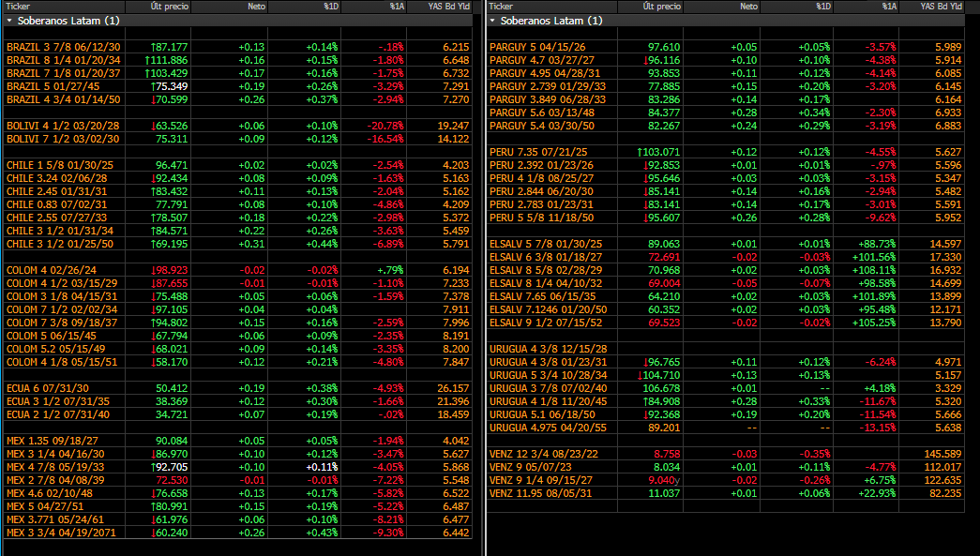Viewport: 980px width, 556px height.
Task: Select CHILE 2.45 01/31/31 ticker
Action: (x=57, y=191)
